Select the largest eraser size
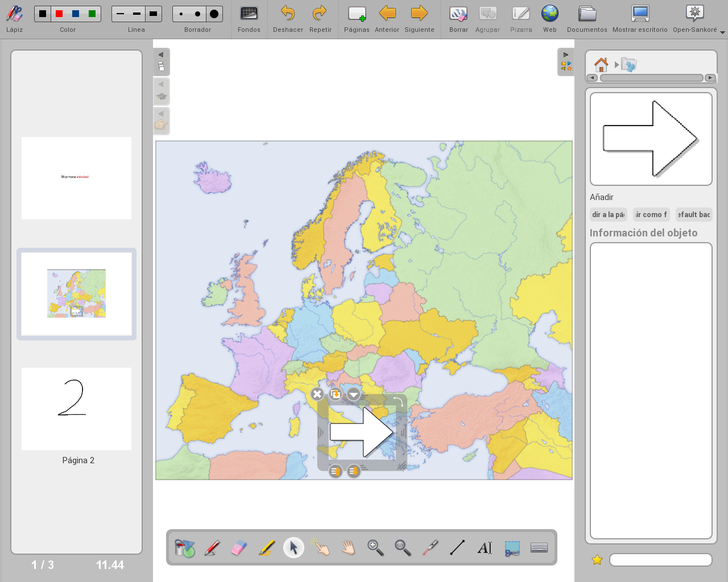The height and width of the screenshot is (582, 728). 214,14
